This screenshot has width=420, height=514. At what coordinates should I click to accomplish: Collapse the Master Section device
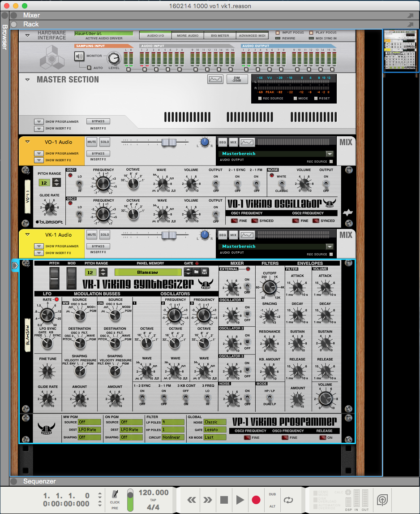coord(27,80)
